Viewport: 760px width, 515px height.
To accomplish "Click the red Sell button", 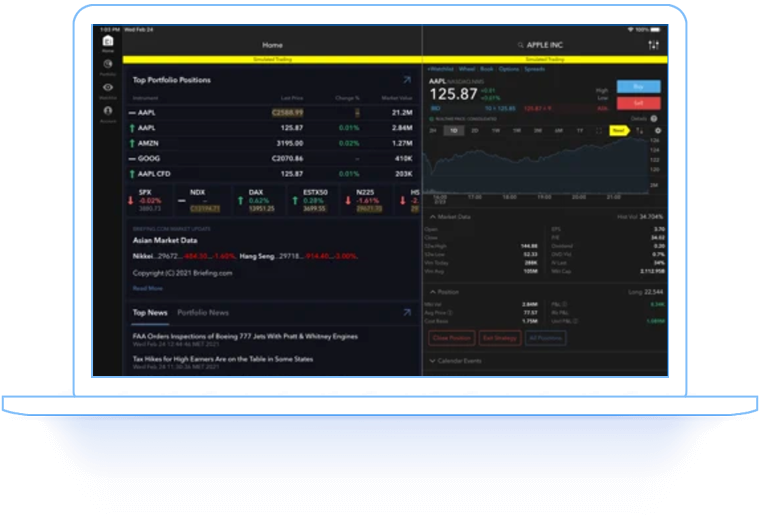I will (x=638, y=103).
